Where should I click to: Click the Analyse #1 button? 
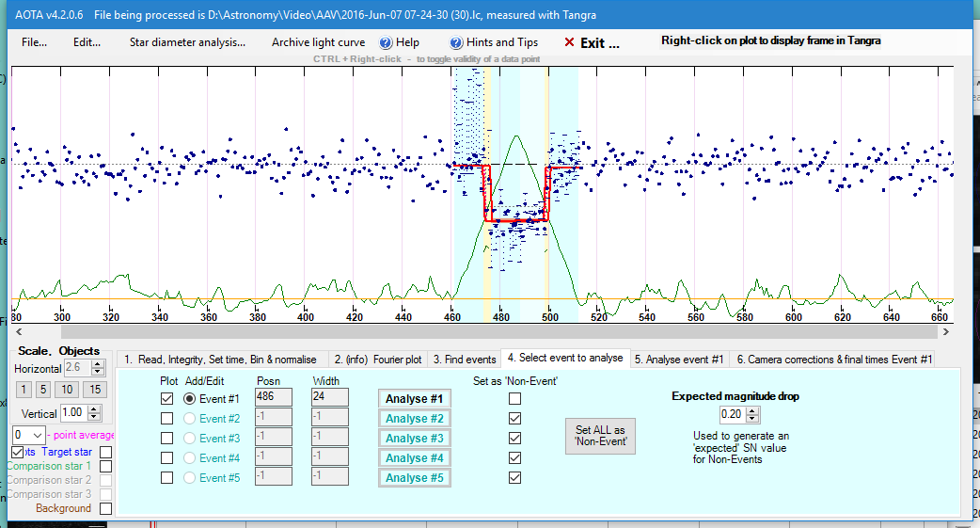pos(415,398)
